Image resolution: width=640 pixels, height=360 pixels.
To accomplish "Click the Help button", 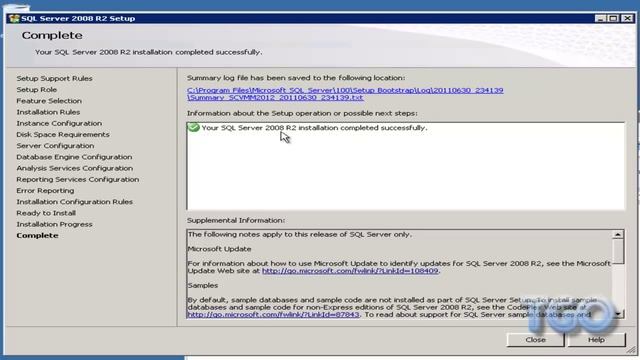I will [596, 340].
